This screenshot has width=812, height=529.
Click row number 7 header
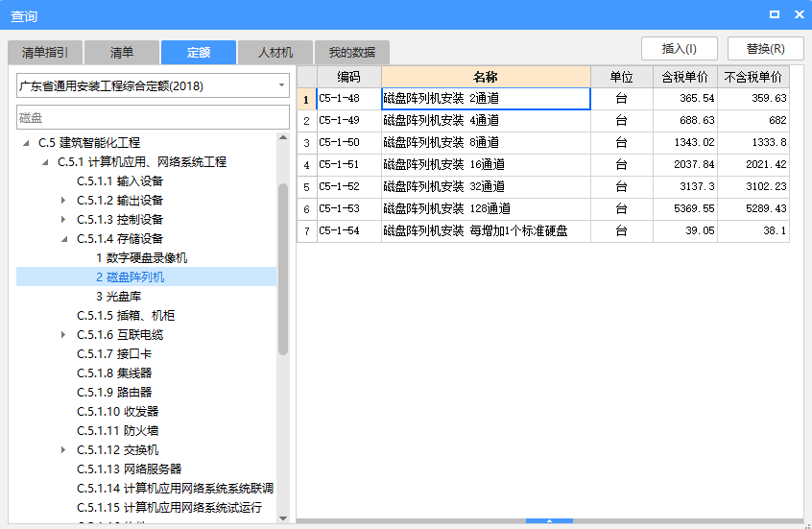(306, 231)
